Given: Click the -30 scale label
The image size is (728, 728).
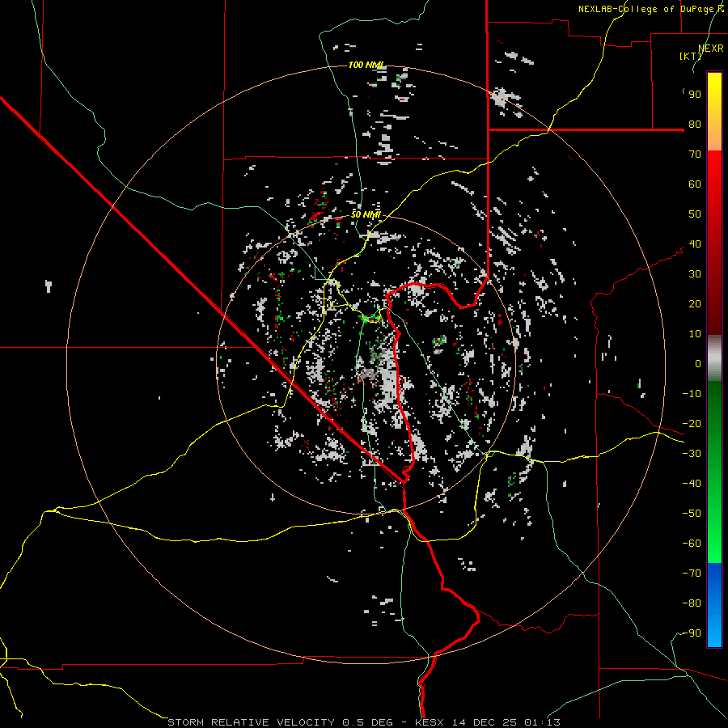Looking at the screenshot, I should pyautogui.click(x=692, y=454).
